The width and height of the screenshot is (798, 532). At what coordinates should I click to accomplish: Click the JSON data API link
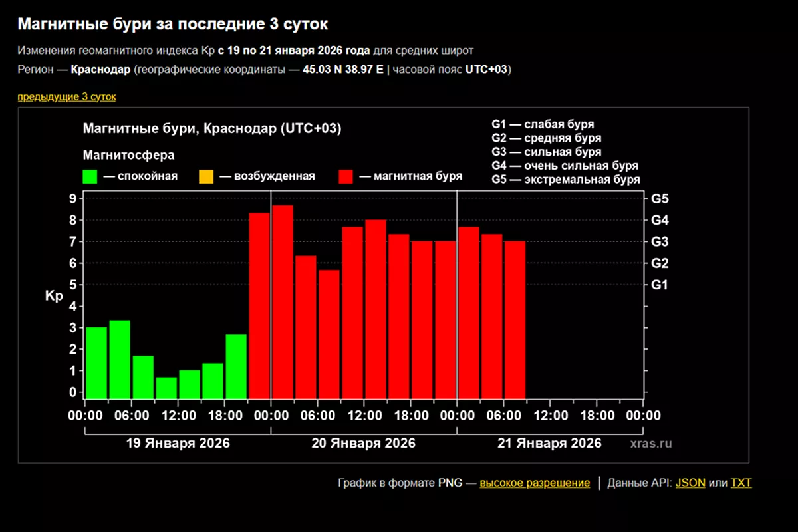690,483
